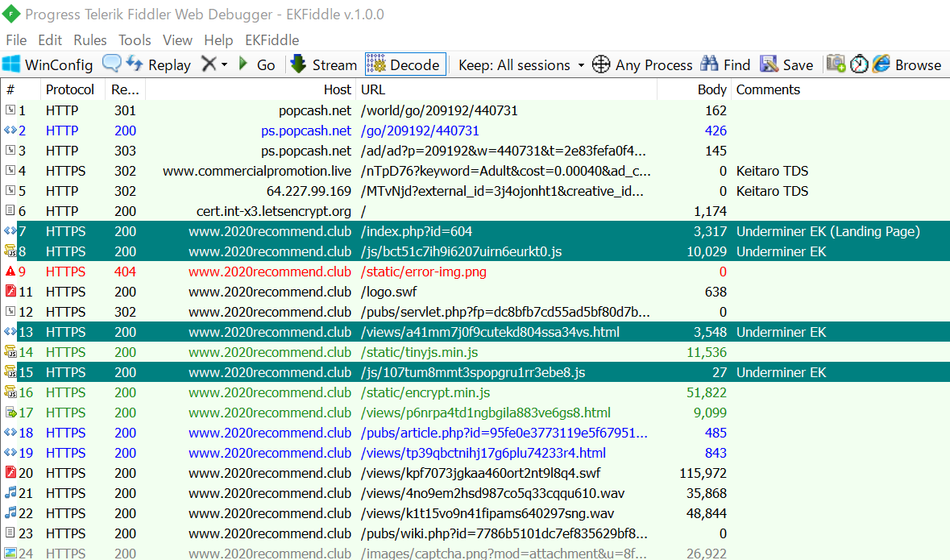Click document icon of session 6
The width and height of the screenshot is (950, 560).
(10, 210)
